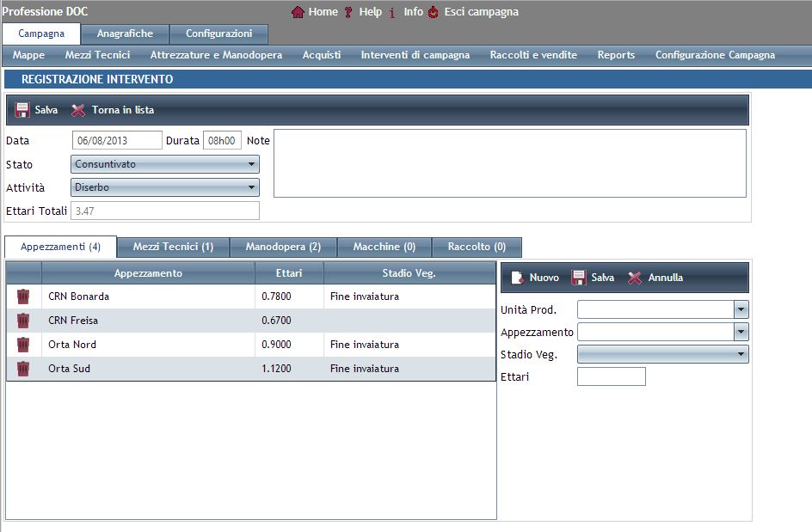Click Torna in lista button
The width and height of the screenshot is (812, 532).
pyautogui.click(x=113, y=110)
